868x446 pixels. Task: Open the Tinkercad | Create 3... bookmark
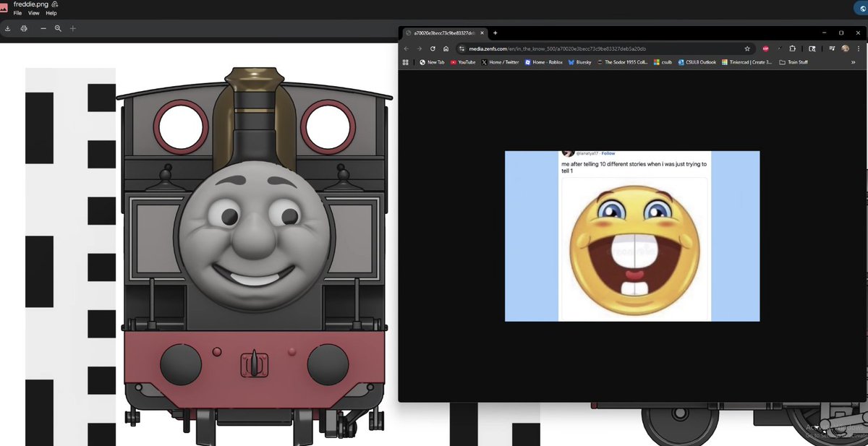point(746,62)
